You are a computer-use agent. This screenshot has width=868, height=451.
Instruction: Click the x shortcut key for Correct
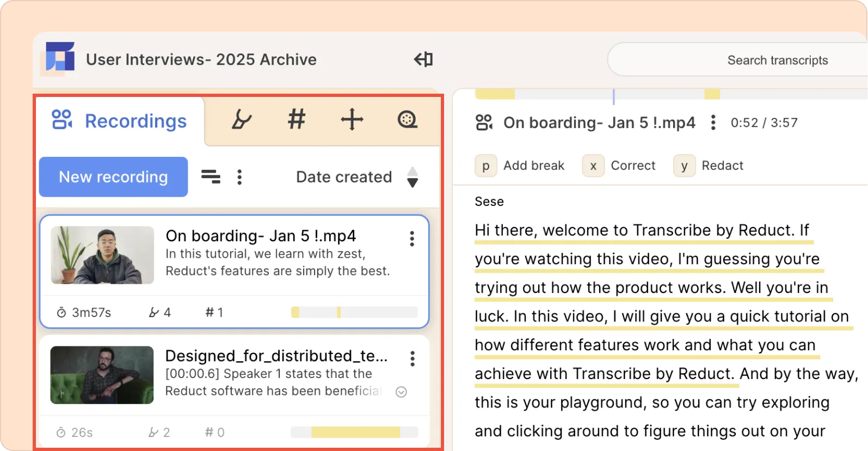coord(593,166)
